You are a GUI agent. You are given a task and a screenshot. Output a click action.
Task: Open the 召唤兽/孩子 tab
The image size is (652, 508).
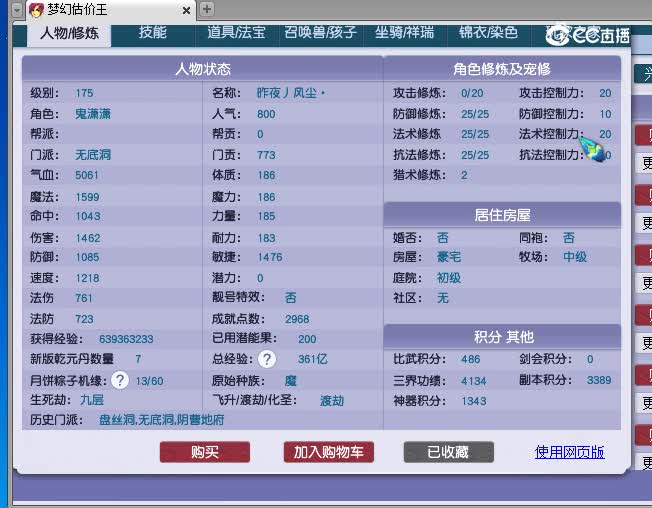pos(321,32)
